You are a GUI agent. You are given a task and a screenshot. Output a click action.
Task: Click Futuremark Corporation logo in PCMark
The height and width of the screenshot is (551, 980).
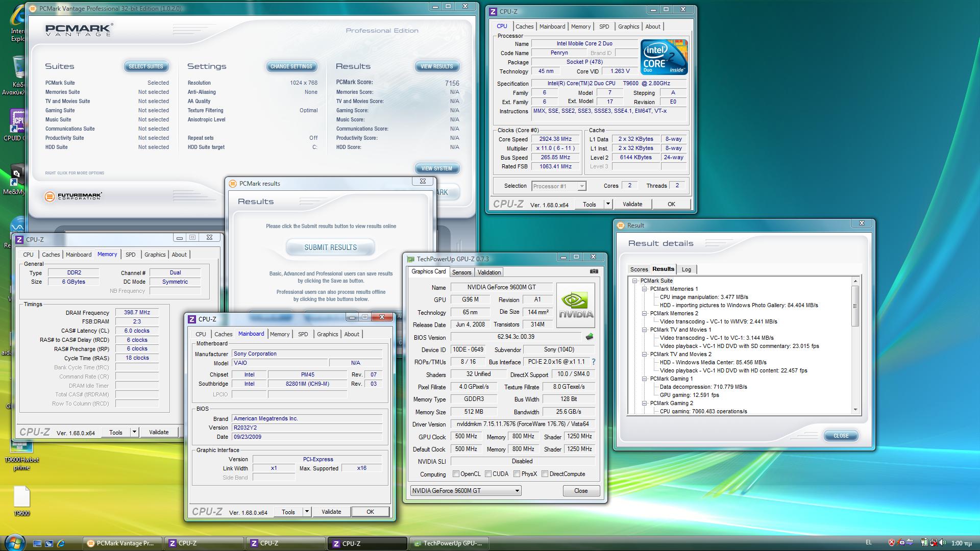pos(73,196)
